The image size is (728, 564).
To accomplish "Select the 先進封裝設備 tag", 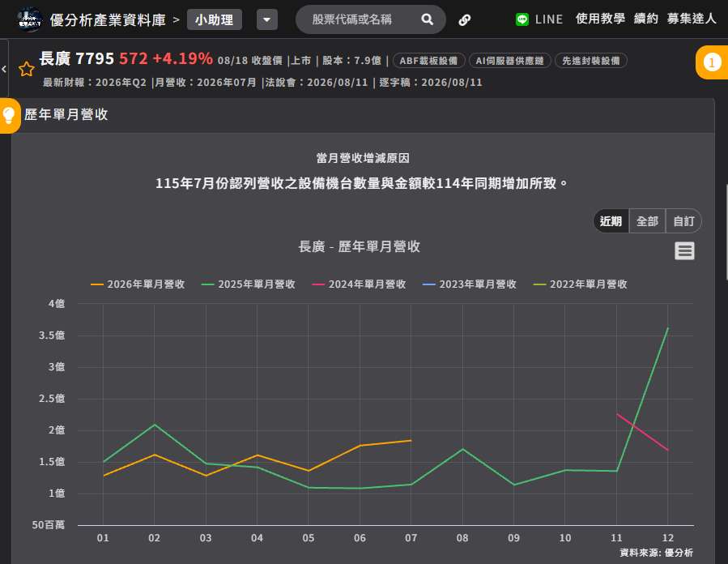I will point(590,61).
